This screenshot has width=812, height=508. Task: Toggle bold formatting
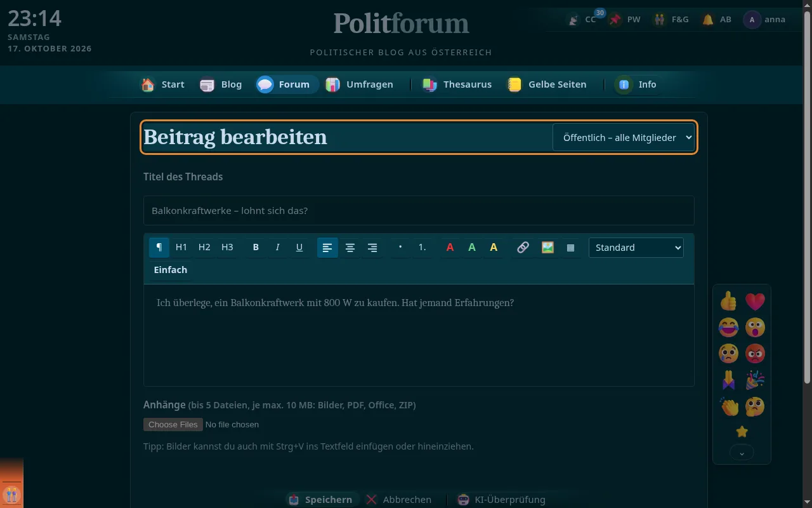pos(256,248)
